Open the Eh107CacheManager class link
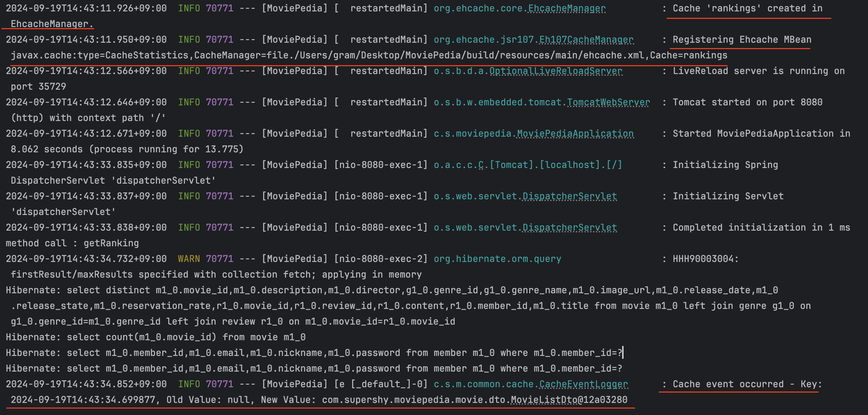The image size is (868, 415). tap(586, 40)
